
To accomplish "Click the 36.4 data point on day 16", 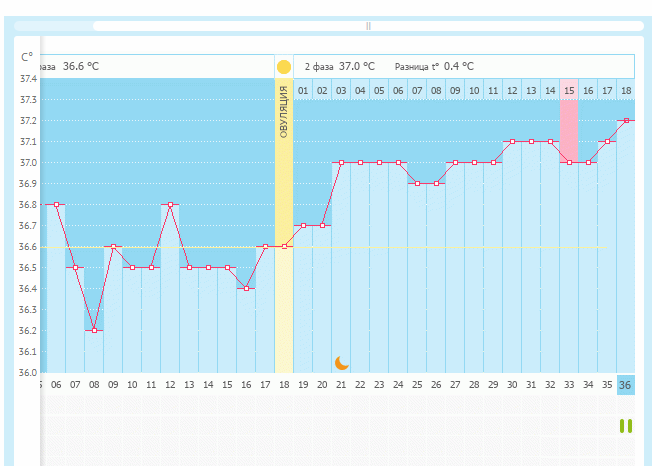I will 246,288.
